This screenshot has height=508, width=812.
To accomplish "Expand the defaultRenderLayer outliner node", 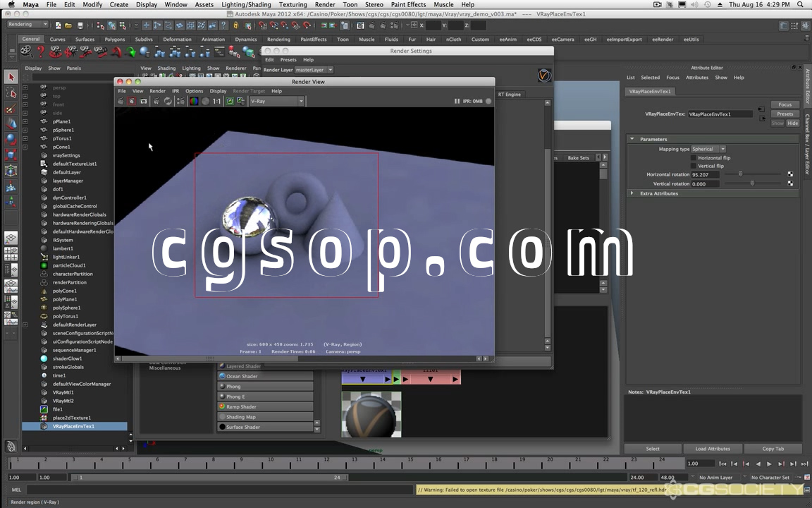I will click(25, 325).
